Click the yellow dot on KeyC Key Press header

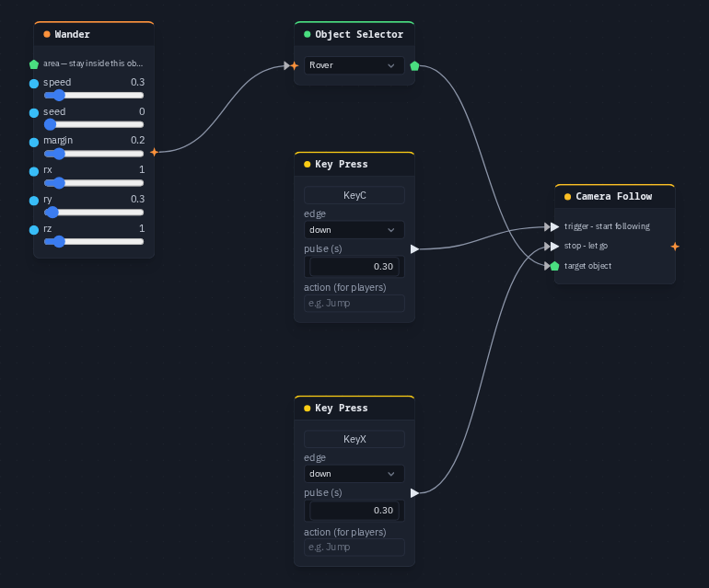point(307,165)
